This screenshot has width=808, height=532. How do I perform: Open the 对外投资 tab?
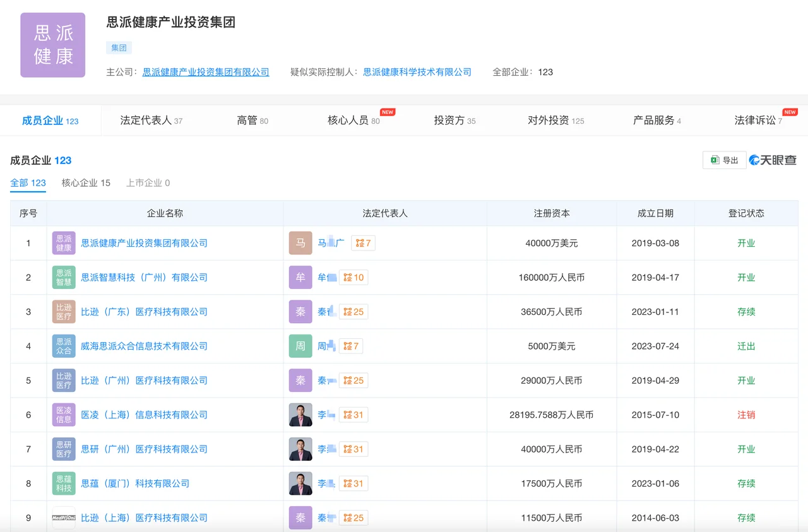click(x=556, y=121)
